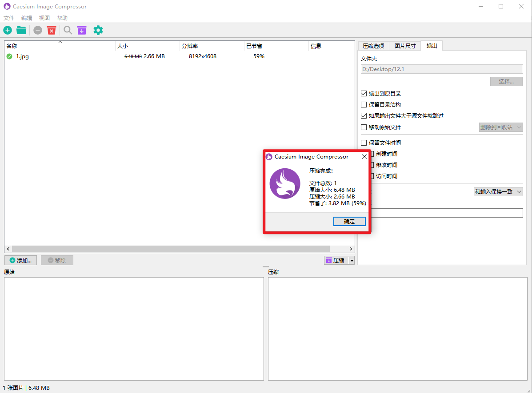Screen dimensions: 532x393
Task: Click the green add files toolbar icon
Action: pos(8,30)
